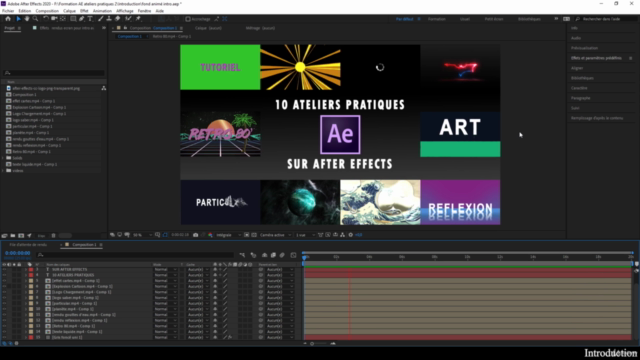Screen dimensions: 640x360
Task: Select the Brush tool
Action: pos(100,19)
